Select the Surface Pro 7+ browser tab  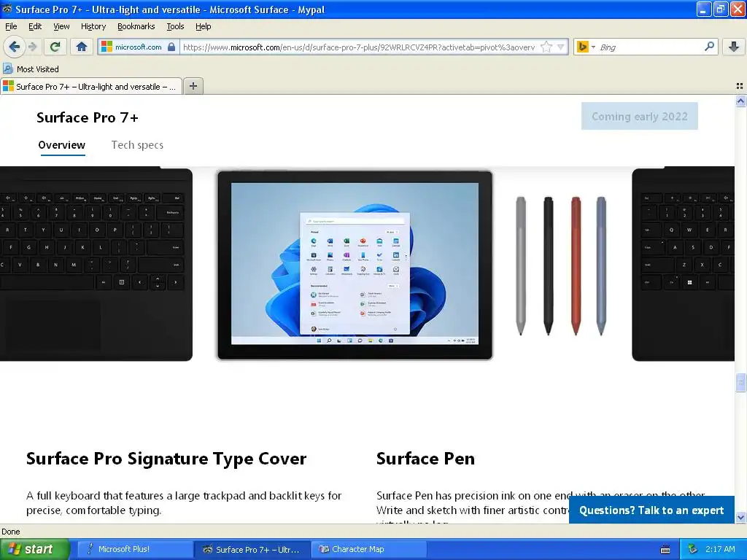pos(91,86)
